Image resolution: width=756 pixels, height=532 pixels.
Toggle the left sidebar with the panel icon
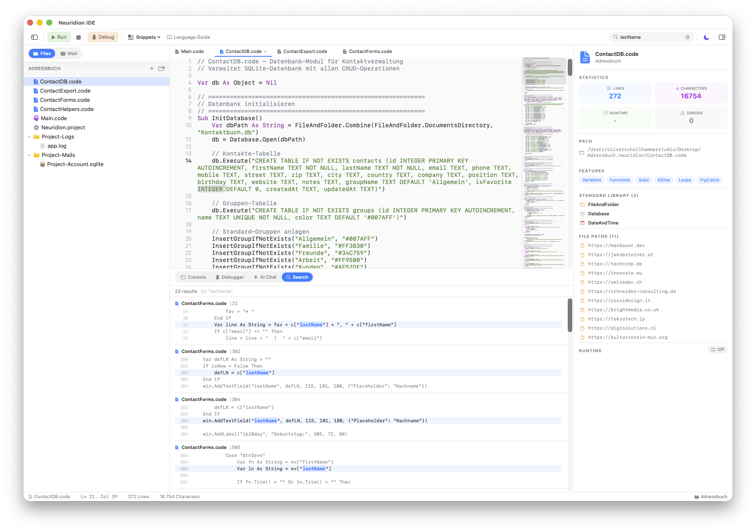coord(34,37)
